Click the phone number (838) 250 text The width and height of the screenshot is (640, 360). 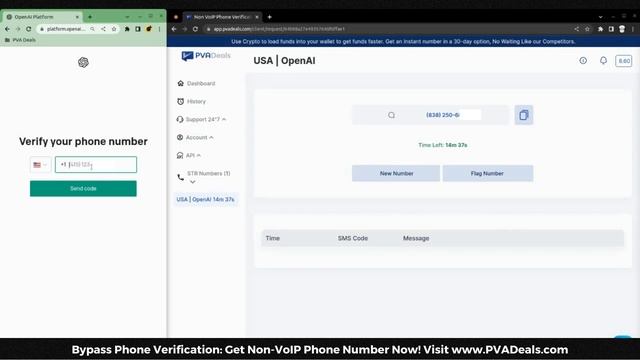click(443, 115)
